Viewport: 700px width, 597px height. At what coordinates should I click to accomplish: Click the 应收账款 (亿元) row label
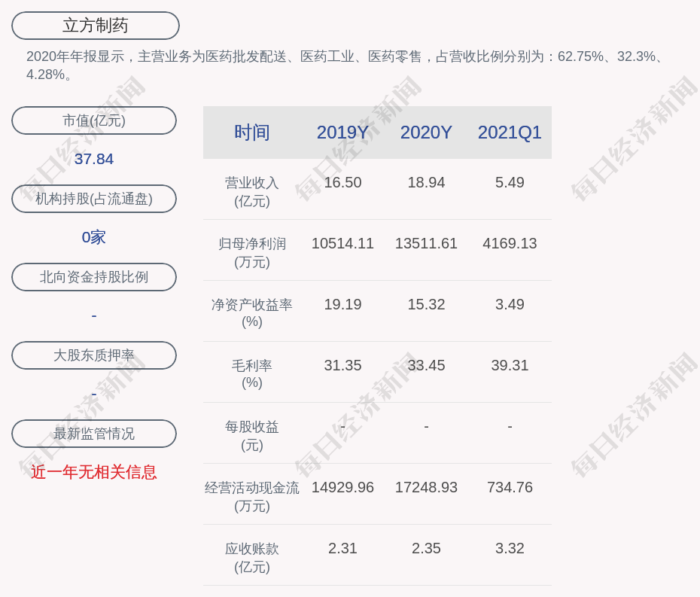pyautogui.click(x=252, y=558)
